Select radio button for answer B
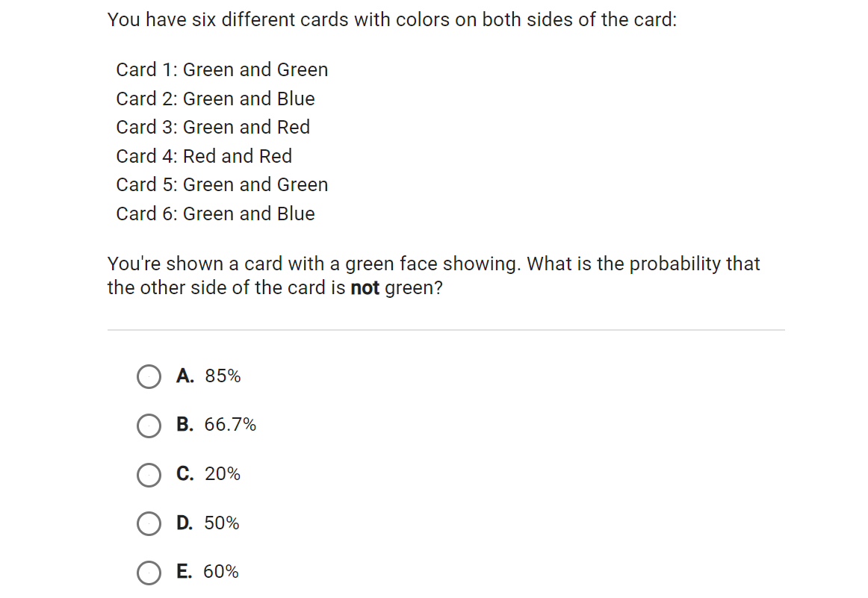Viewport: 868px width, 598px height. tap(149, 426)
